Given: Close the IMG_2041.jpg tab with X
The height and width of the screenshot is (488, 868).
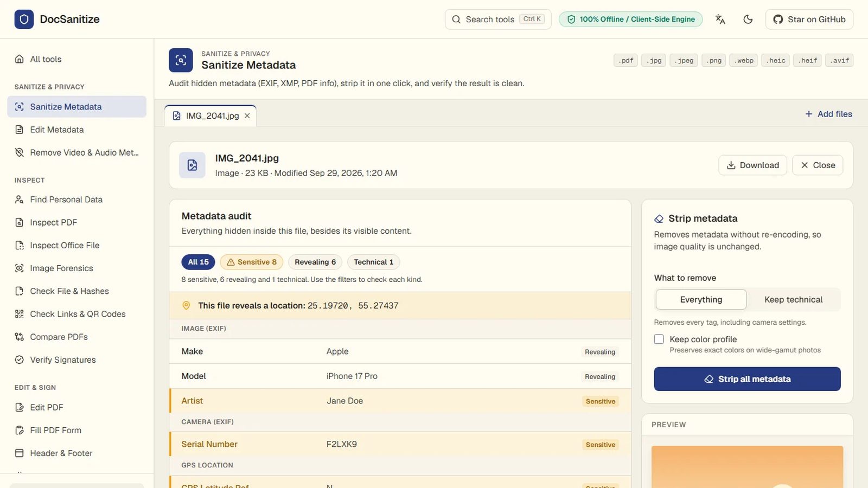Looking at the screenshot, I should [247, 115].
